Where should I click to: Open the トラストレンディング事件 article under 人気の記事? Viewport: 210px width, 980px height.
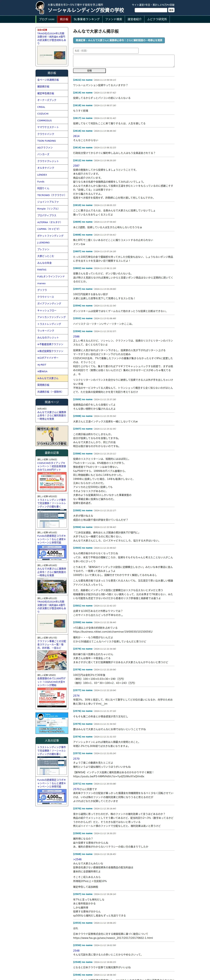coord(52,750)
